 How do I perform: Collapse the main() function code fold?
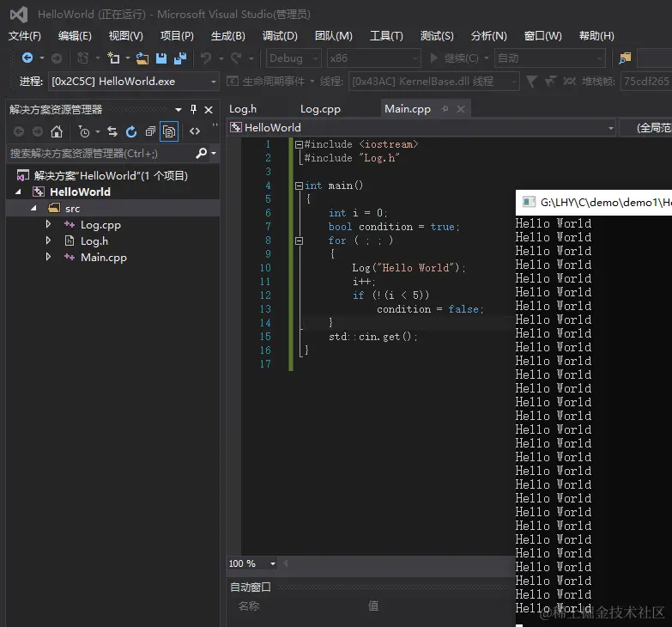298,186
